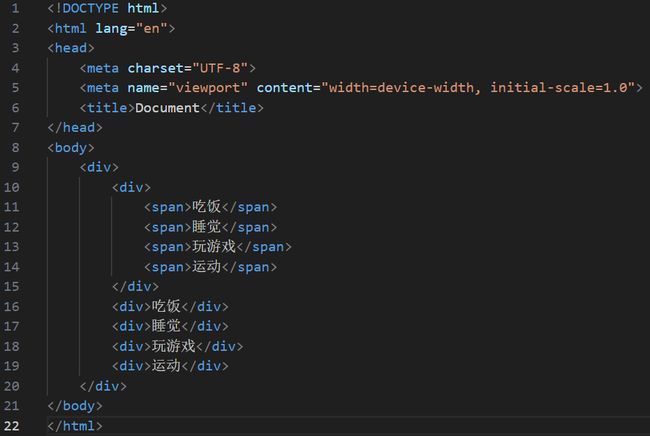Click the charset attribute name
This screenshot has width=650, height=436.
(155, 68)
